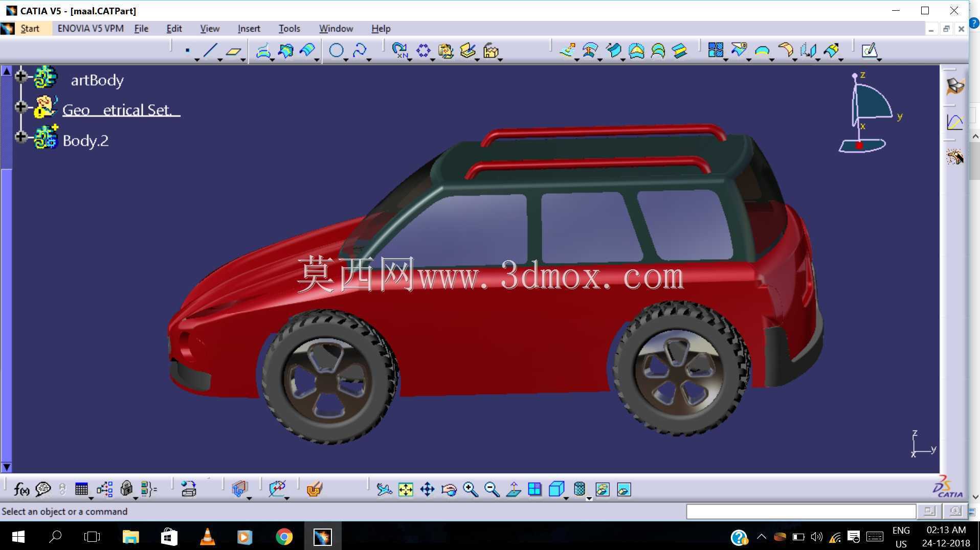
Task: Select the Spline curve tool
Action: click(x=360, y=51)
